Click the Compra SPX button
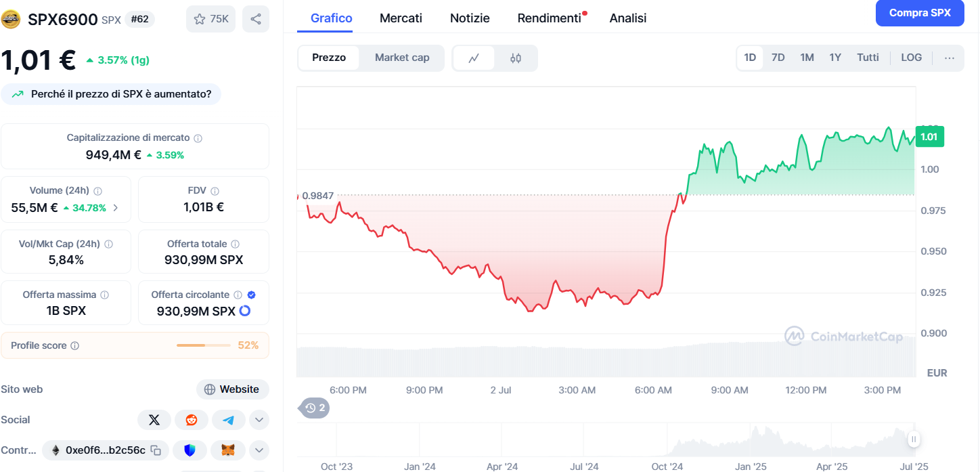 [920, 13]
